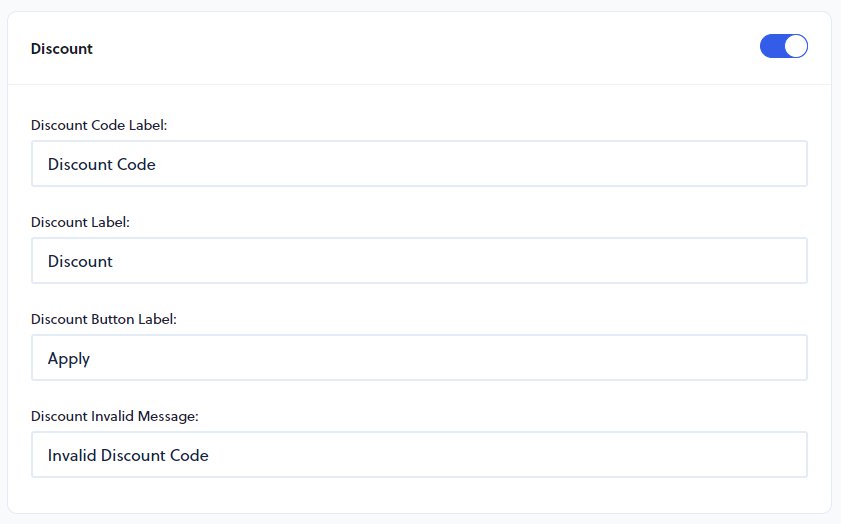Click the "Apply" text in the input

pos(69,358)
